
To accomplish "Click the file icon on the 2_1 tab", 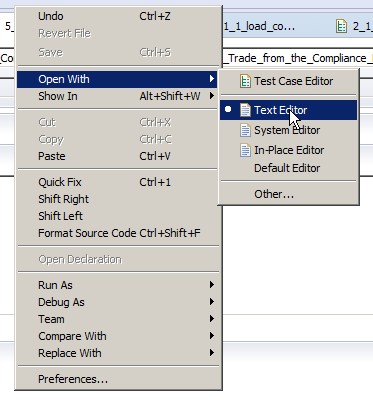I will tap(341, 26).
